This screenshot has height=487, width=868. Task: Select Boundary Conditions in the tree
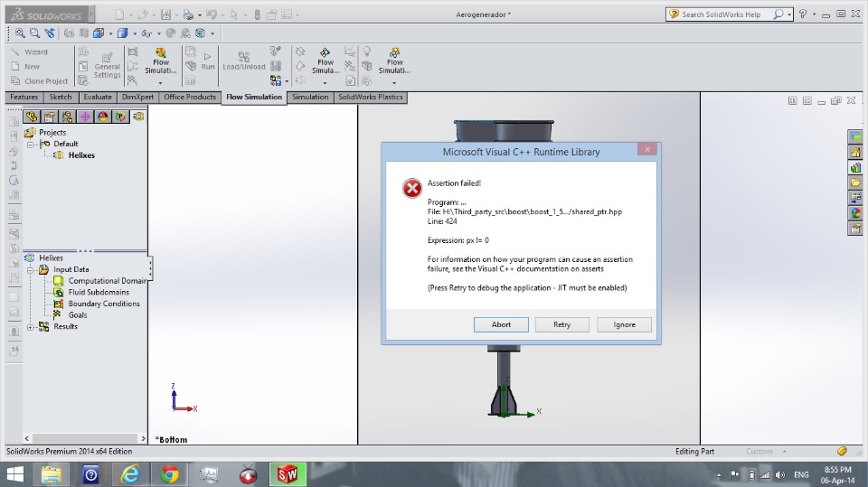click(104, 304)
